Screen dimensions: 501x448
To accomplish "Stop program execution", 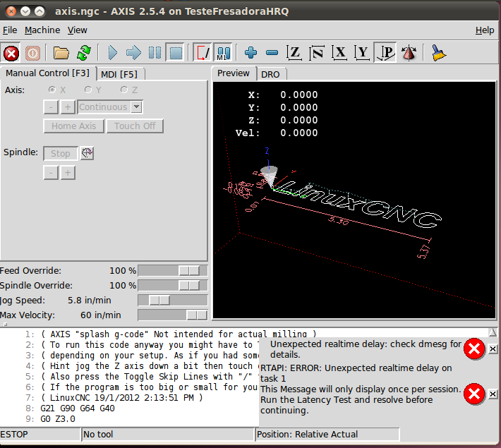I will pos(176,53).
